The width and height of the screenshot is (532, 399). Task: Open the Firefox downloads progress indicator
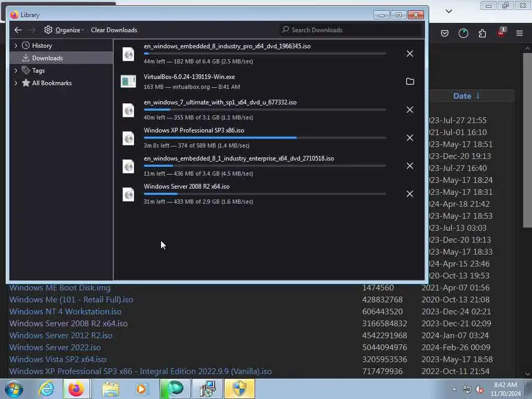tap(463, 33)
